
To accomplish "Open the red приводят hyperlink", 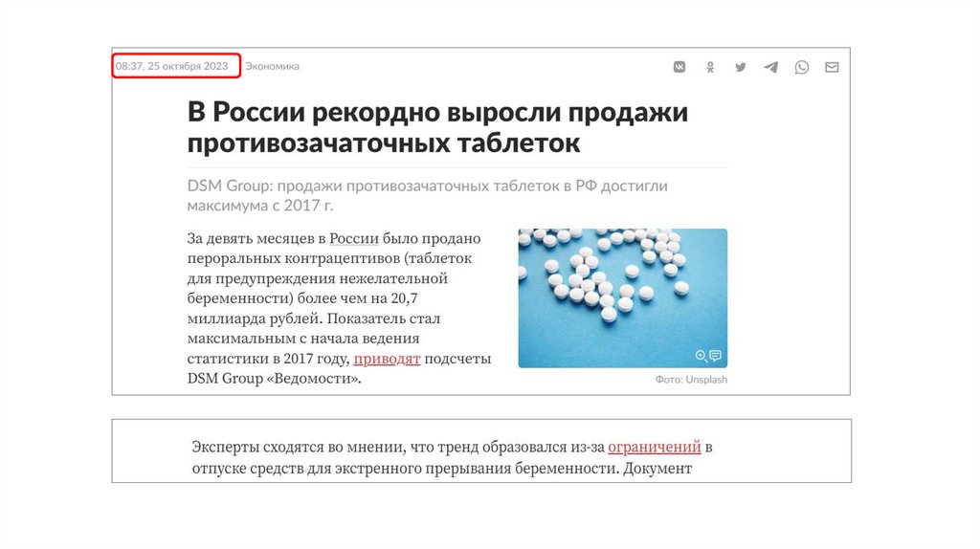I will click(x=387, y=359).
